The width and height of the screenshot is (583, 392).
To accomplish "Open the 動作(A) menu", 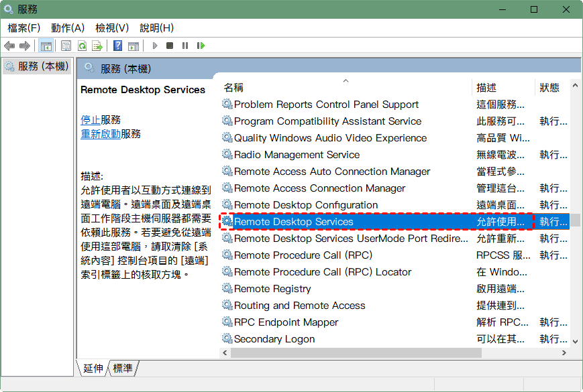I will pyautogui.click(x=68, y=28).
